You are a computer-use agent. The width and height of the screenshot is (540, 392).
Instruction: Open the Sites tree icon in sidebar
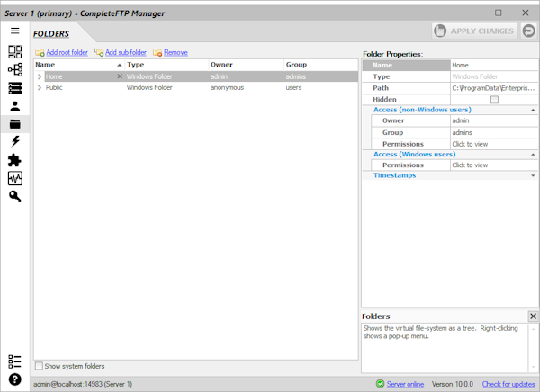coord(14,70)
